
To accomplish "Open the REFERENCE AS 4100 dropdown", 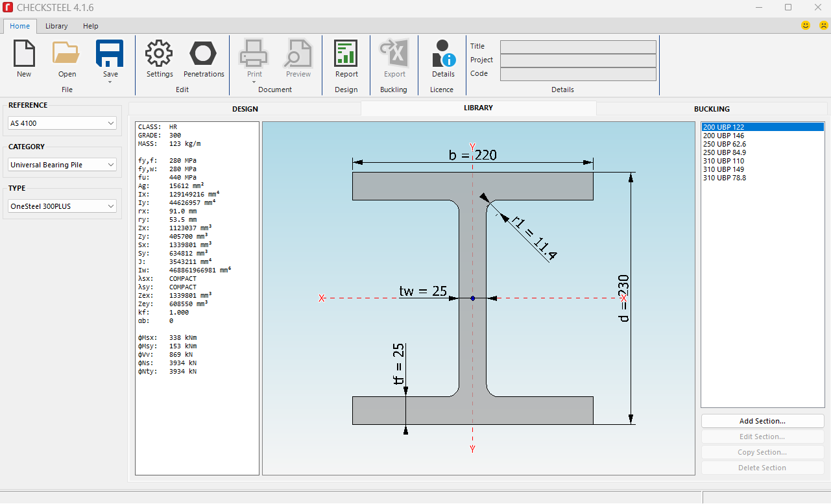I will coord(62,123).
